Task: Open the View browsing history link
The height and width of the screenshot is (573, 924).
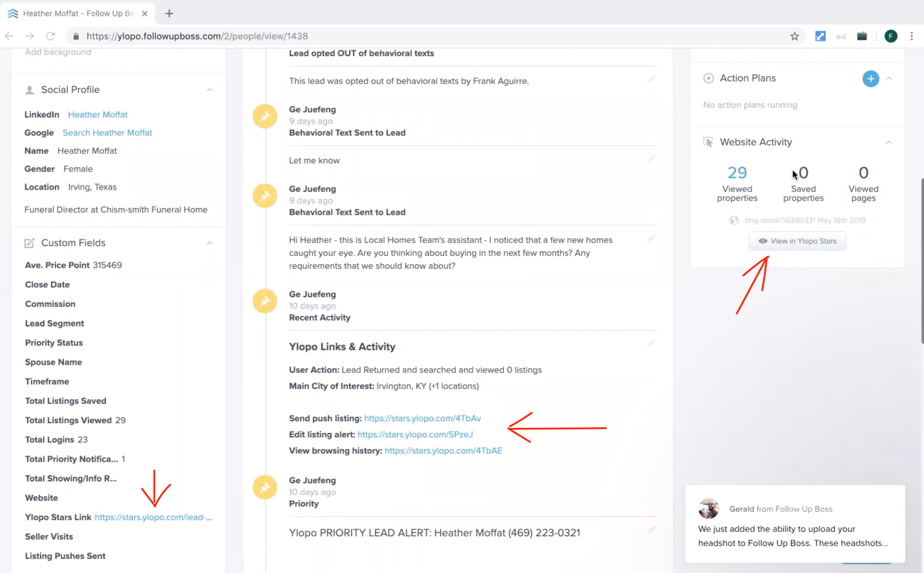Action: tap(443, 451)
